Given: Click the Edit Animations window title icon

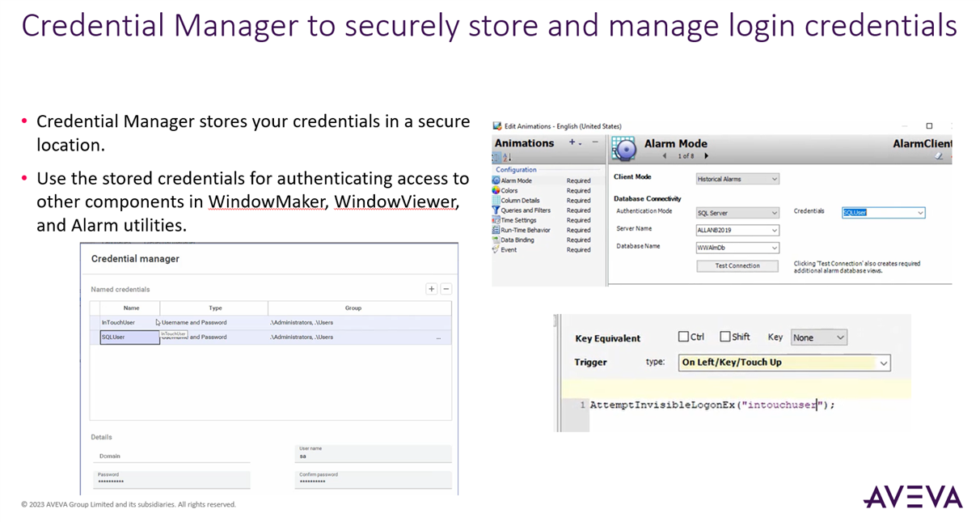Looking at the screenshot, I should click(x=497, y=126).
